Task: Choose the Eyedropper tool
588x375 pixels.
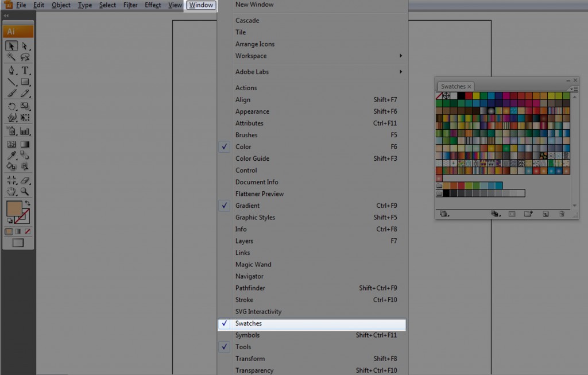Action: 11,155
